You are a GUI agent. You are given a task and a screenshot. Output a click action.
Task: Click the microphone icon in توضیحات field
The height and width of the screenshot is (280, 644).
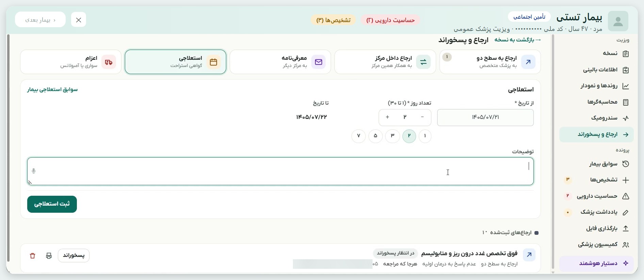(34, 171)
